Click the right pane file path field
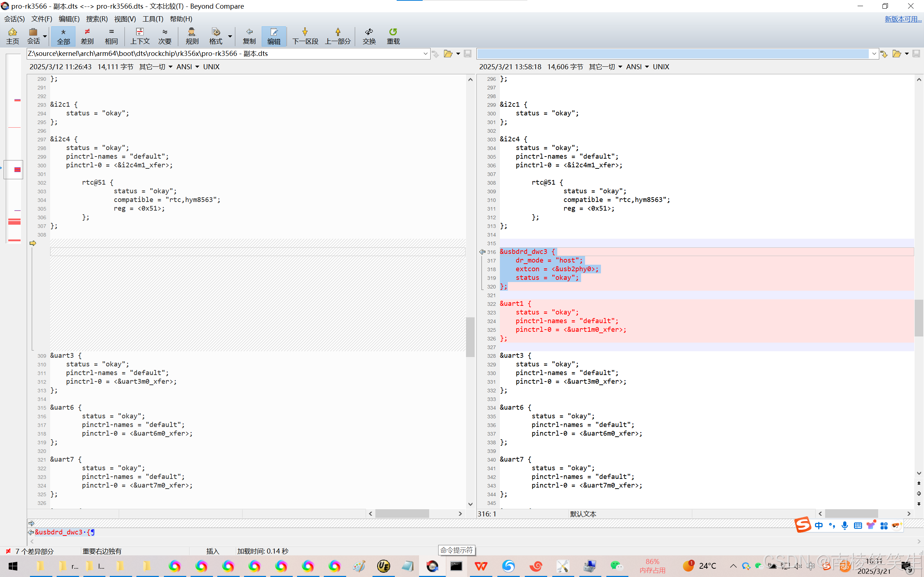The image size is (924, 577). pos(672,54)
